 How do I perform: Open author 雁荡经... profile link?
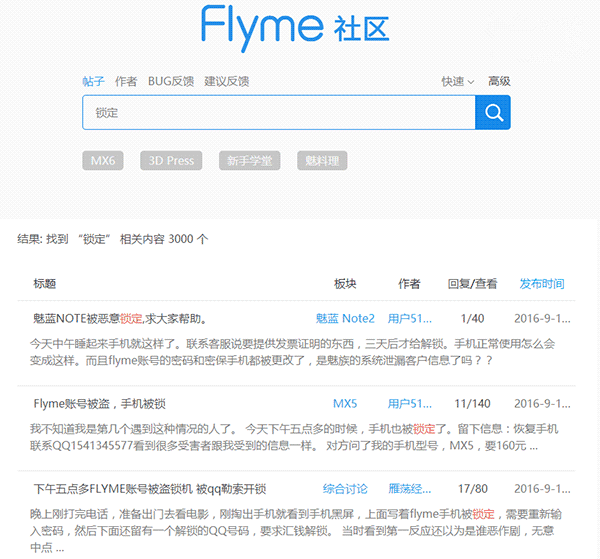coord(409,489)
